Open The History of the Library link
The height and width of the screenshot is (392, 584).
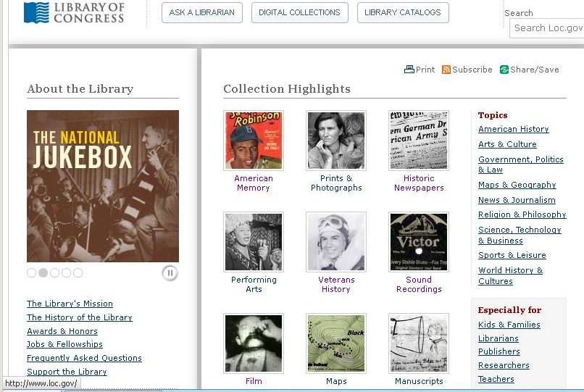[79, 317]
